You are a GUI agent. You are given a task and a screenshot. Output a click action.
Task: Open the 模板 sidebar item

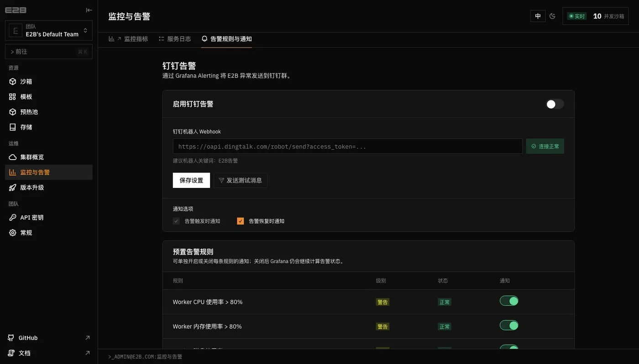click(x=49, y=97)
